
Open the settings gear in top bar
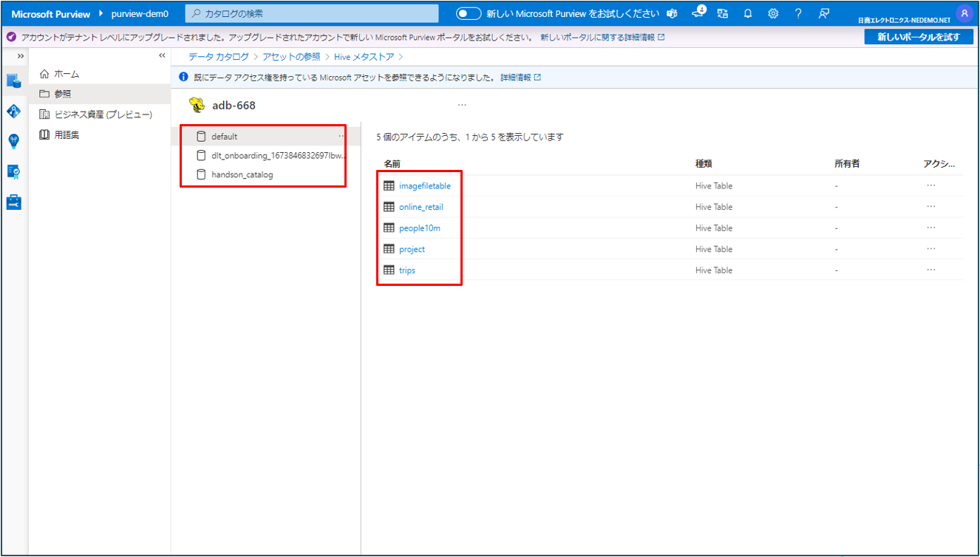[773, 14]
